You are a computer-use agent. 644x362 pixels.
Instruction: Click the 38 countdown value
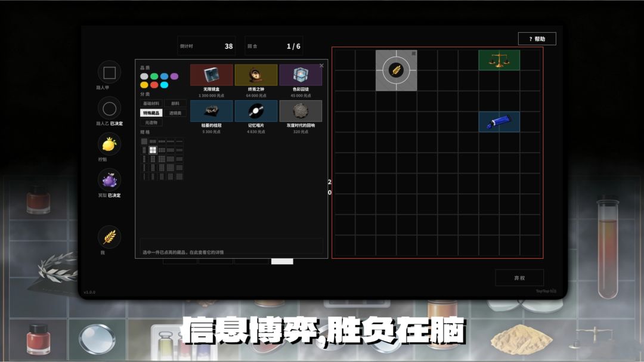pos(229,47)
